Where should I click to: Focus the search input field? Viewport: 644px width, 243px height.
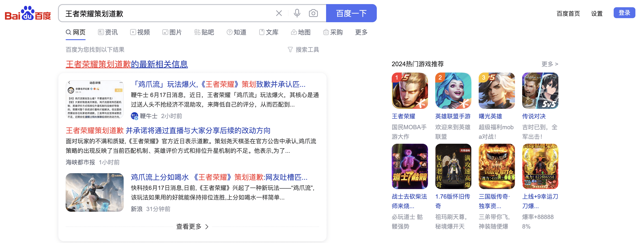coord(168,13)
